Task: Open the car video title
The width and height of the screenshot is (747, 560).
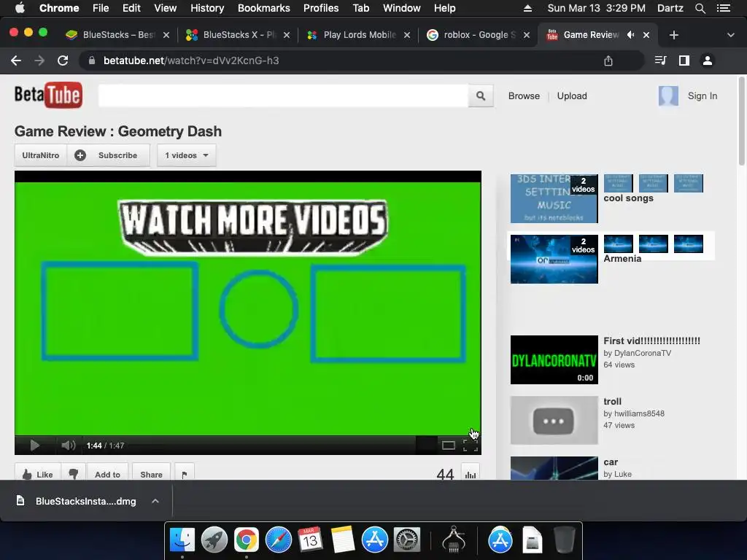Action: (x=611, y=462)
